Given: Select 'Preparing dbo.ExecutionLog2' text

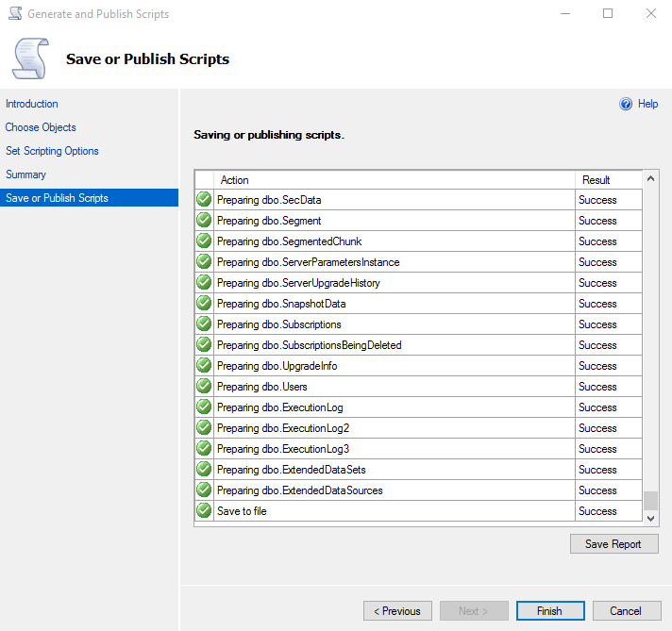Looking at the screenshot, I should [x=283, y=428].
